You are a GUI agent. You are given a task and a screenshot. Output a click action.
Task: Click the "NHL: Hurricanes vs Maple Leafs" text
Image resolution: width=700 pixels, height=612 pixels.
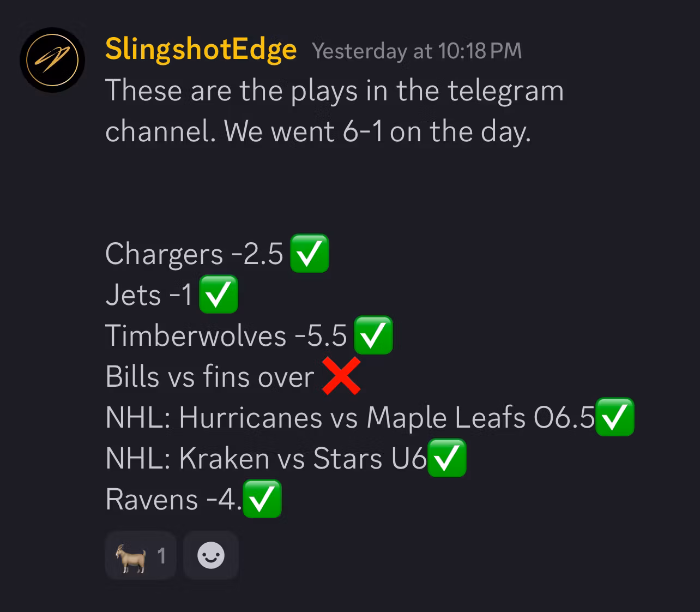tap(316, 418)
